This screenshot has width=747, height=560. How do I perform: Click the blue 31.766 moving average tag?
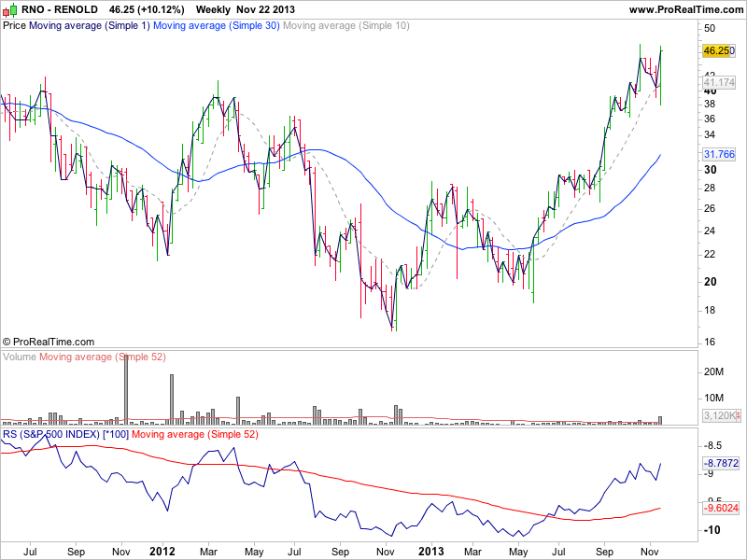coord(718,154)
